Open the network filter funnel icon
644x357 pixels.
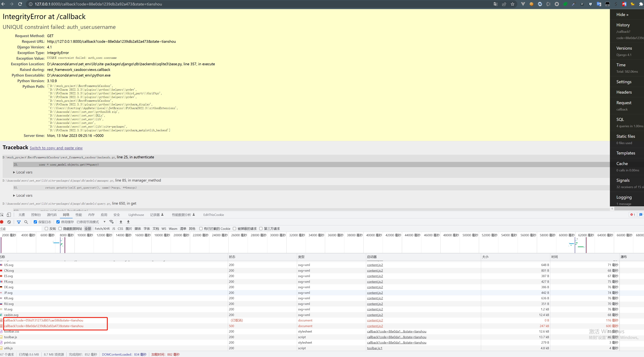tap(19, 222)
